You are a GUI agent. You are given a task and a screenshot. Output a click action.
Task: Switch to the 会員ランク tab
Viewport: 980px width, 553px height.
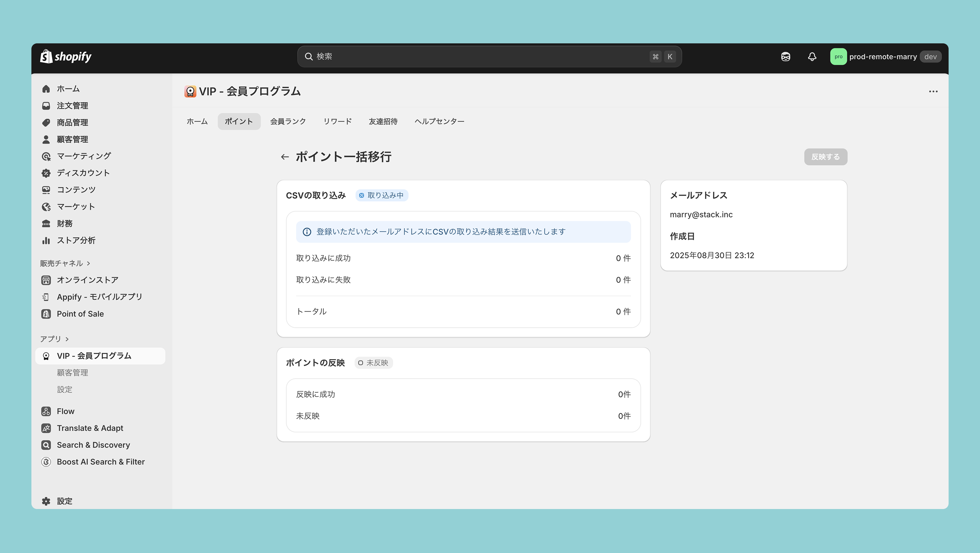[x=288, y=121]
